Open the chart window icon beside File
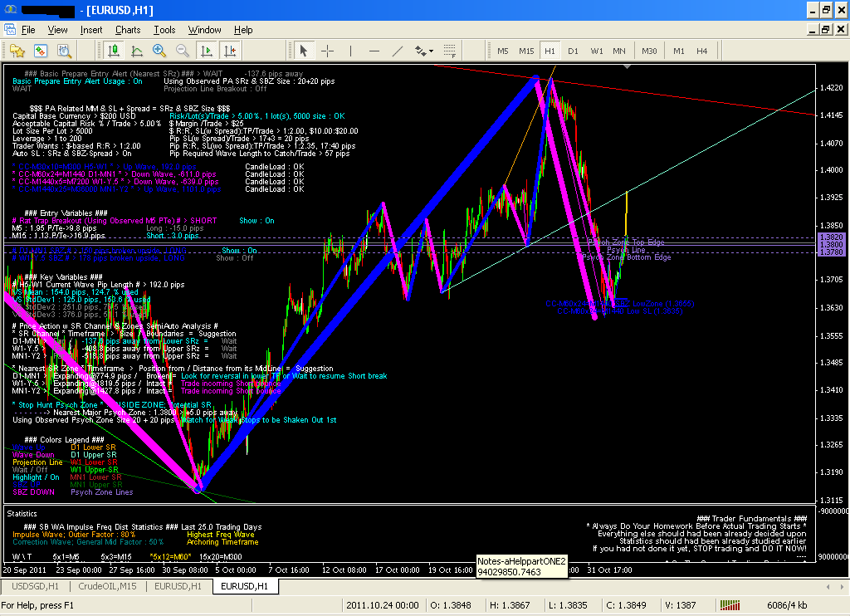The image size is (850, 616). pyautogui.click(x=10, y=30)
